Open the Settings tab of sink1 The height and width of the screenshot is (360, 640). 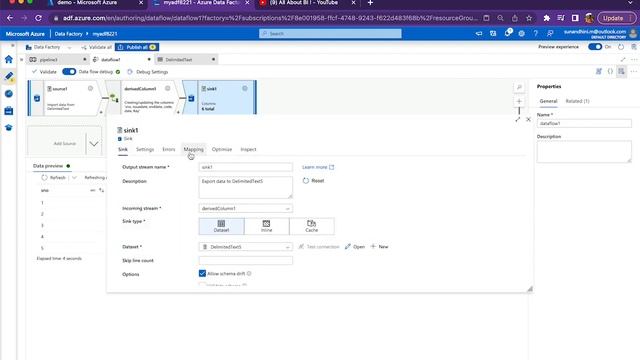pos(145,149)
